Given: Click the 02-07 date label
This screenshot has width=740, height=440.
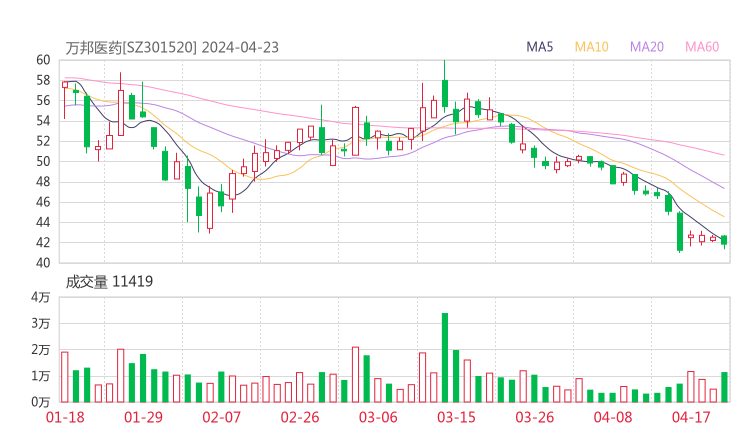Looking at the screenshot, I should pyautogui.click(x=221, y=417).
